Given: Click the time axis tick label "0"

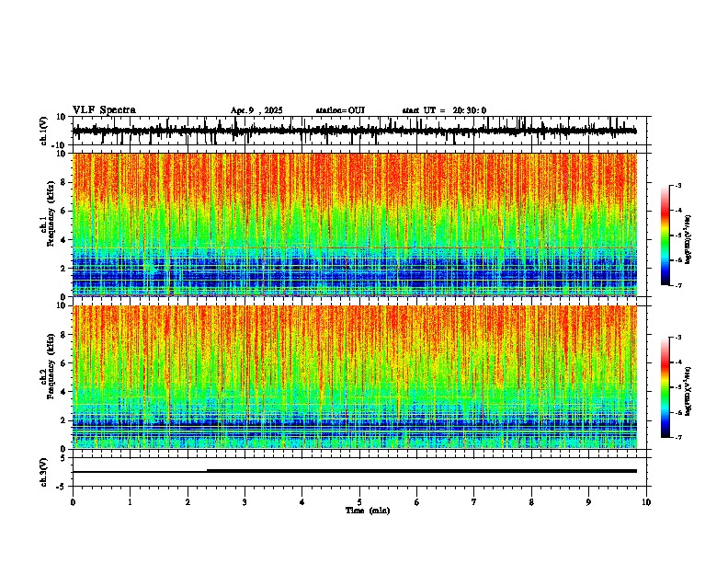Looking at the screenshot, I should coord(73,502).
